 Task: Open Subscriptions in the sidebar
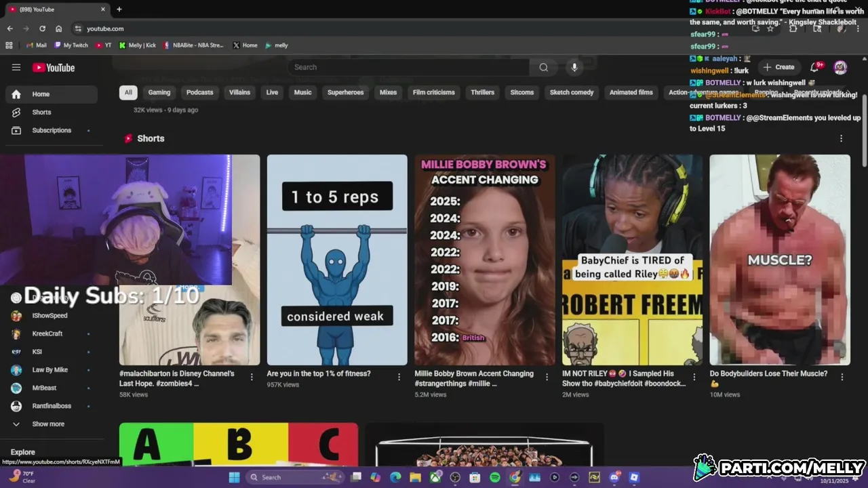52,130
